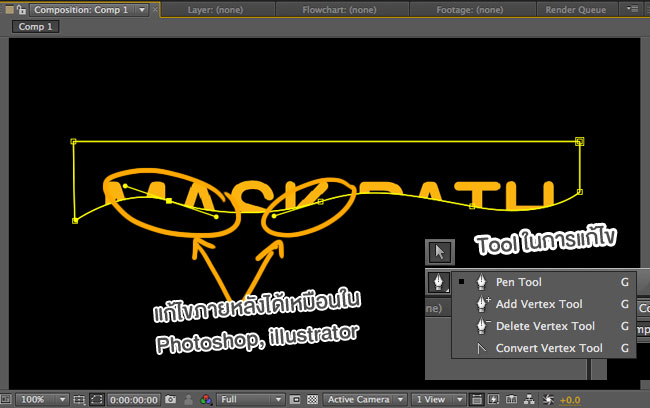Click the current time 0:00:00:00 field
Viewport: 650px width, 408px height.
point(133,400)
